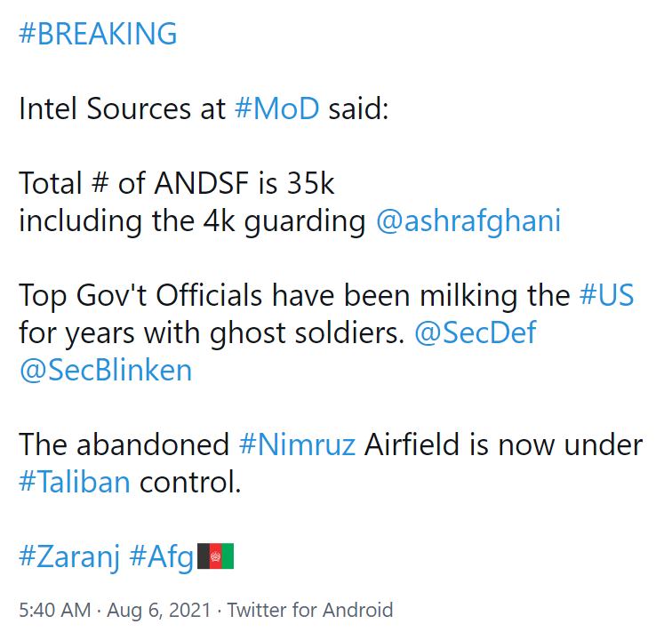The height and width of the screenshot is (640, 672).
Task: Open the @SecBlinken profile mention
Action: click(x=105, y=370)
